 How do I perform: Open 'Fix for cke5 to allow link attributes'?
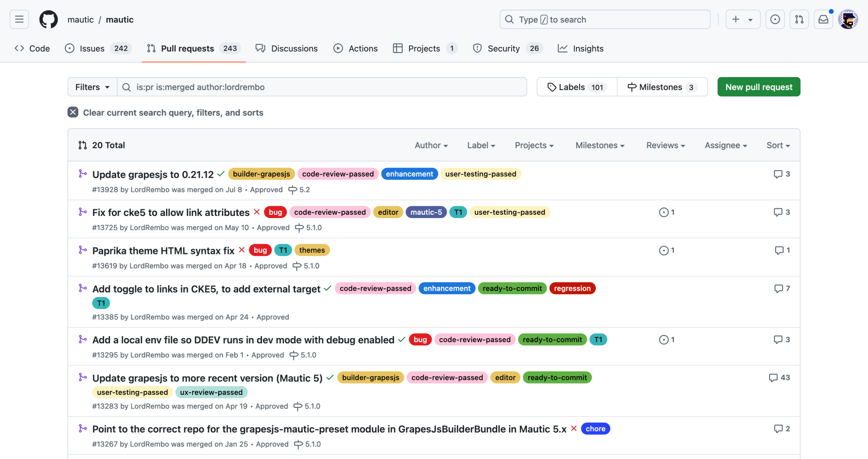[x=171, y=213]
